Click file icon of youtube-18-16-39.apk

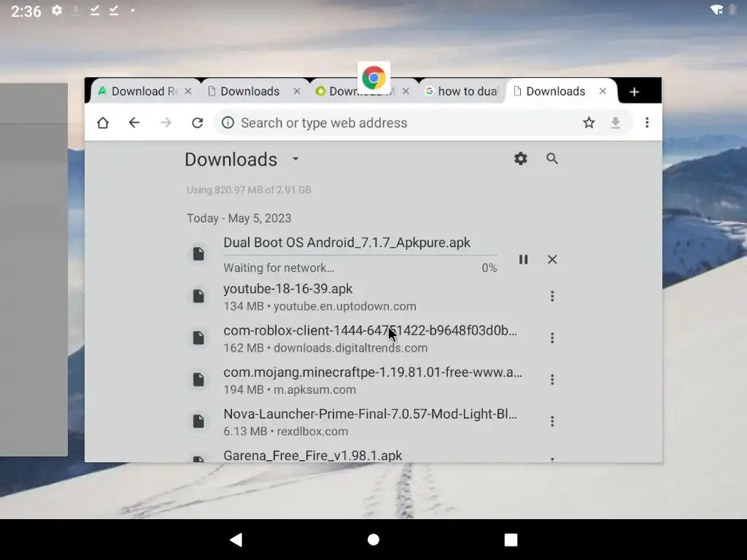(198, 296)
